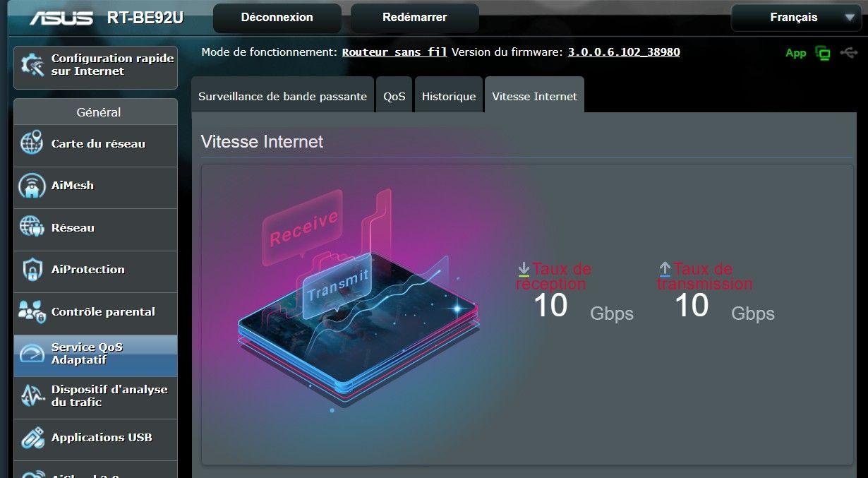Open the Dispositif d'analyse du trafic icon
The height and width of the screenshot is (478, 868).
pos(32,395)
